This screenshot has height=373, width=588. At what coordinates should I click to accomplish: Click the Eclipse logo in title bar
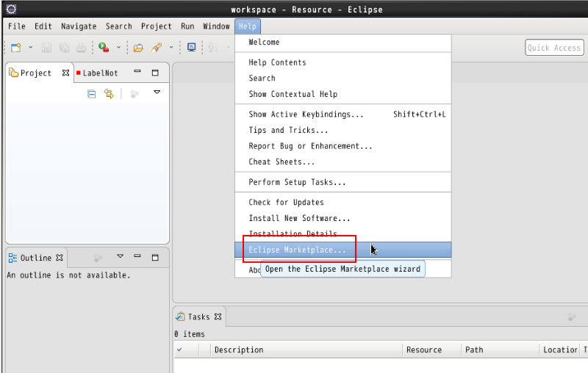pyautogui.click(x=11, y=10)
